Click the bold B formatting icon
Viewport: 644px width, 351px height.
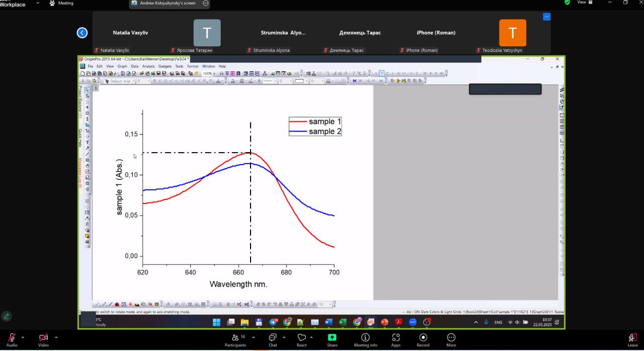(x=154, y=81)
